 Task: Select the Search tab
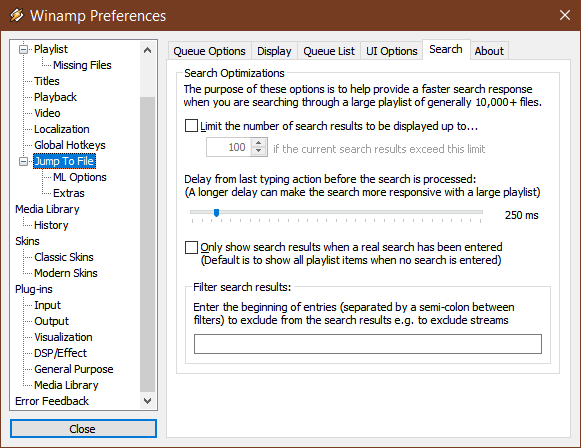[446, 49]
